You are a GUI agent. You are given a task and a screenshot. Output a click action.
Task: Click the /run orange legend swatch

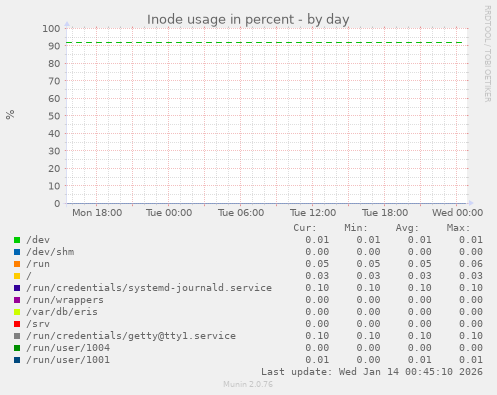pyautogui.click(x=17, y=264)
